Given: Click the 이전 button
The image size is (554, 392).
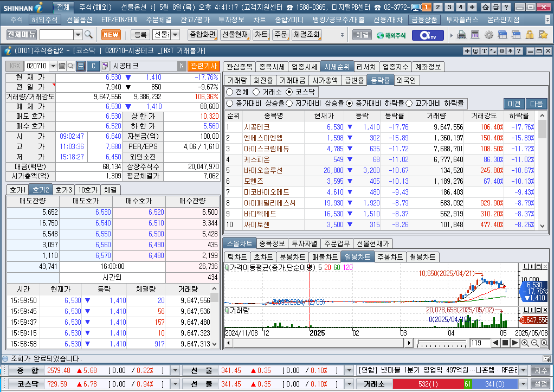Looking at the screenshot, I should click(x=514, y=104).
